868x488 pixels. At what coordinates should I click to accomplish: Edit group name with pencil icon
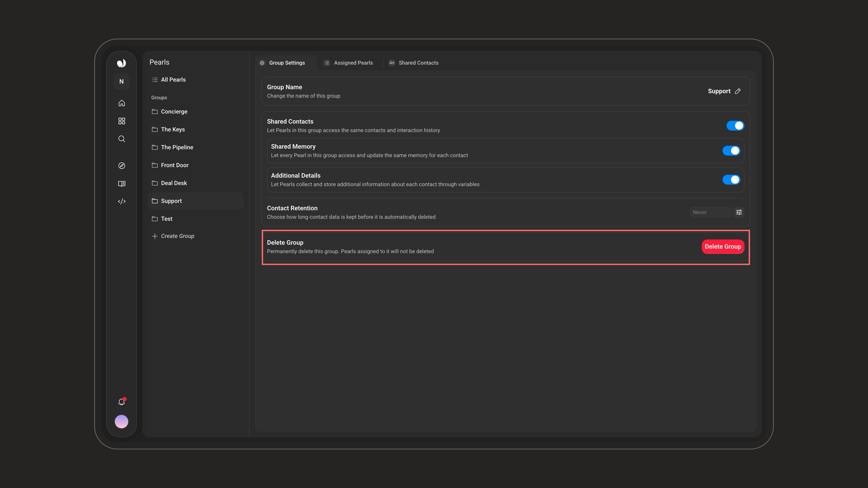click(738, 91)
